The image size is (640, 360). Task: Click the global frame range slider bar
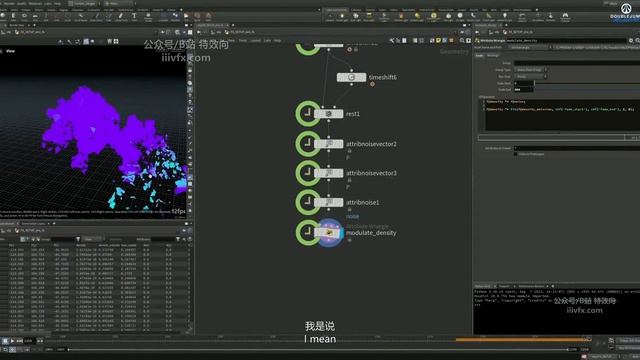(318, 350)
